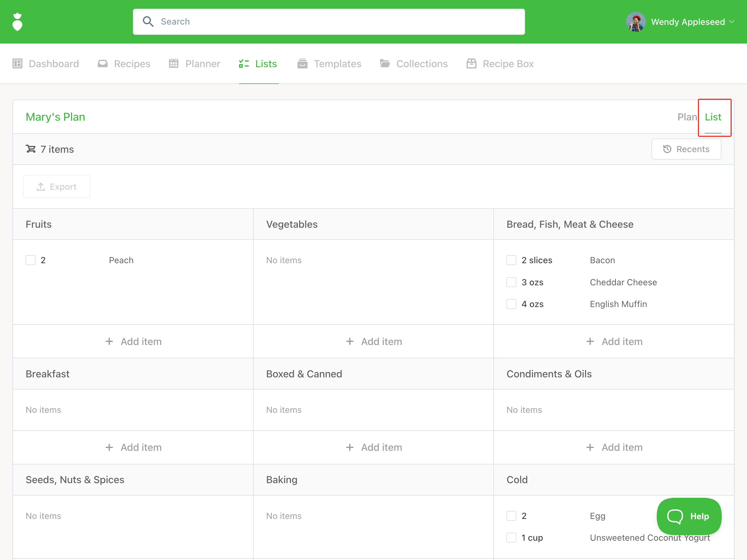747x560 pixels.
Task: Mark English Muffin as bought
Action: click(511, 304)
